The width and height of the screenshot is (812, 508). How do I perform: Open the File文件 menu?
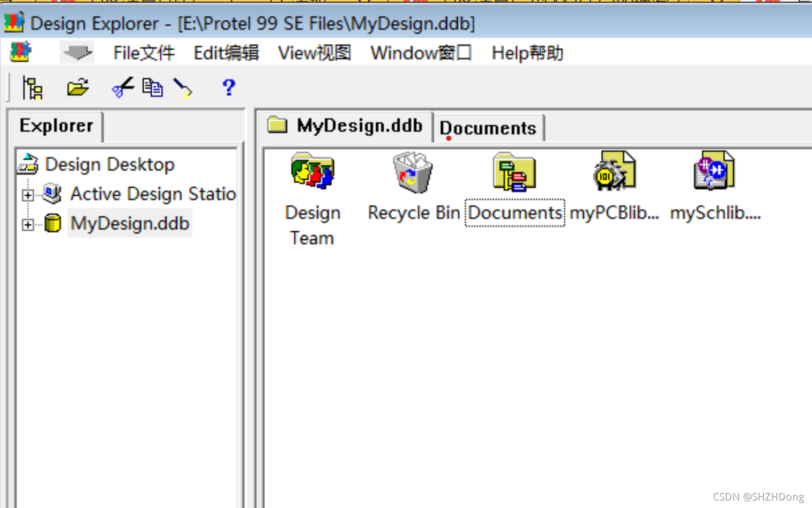click(144, 53)
